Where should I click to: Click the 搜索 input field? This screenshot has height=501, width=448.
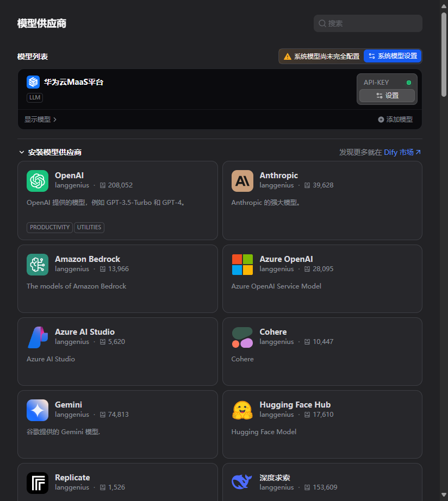(x=368, y=23)
